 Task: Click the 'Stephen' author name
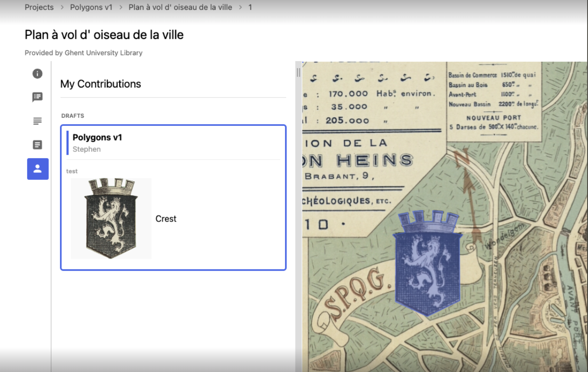87,149
